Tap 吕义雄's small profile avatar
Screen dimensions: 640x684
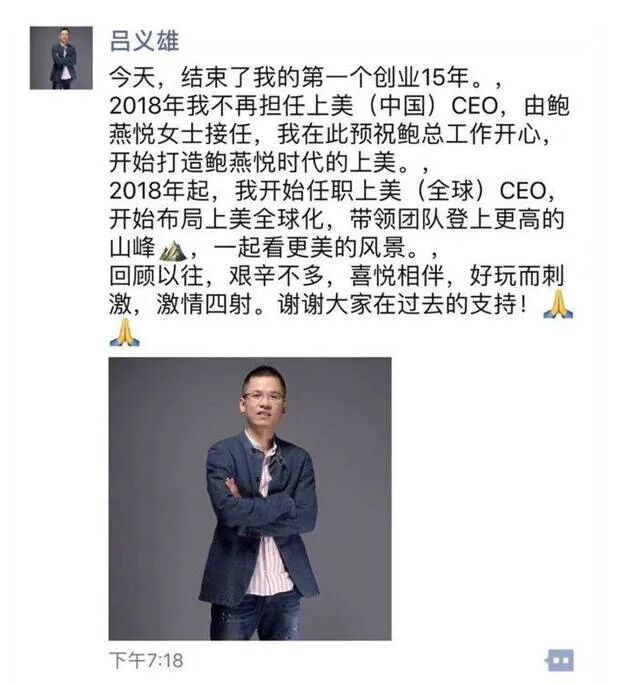tap(61, 58)
